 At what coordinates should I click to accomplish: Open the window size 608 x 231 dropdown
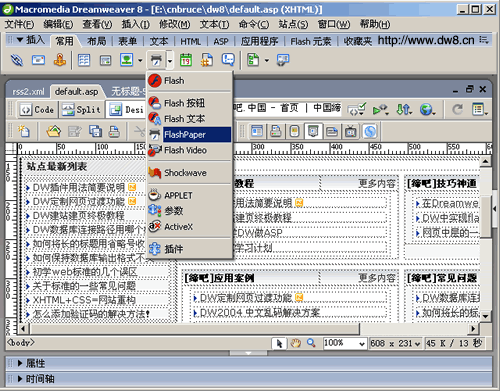click(x=395, y=343)
